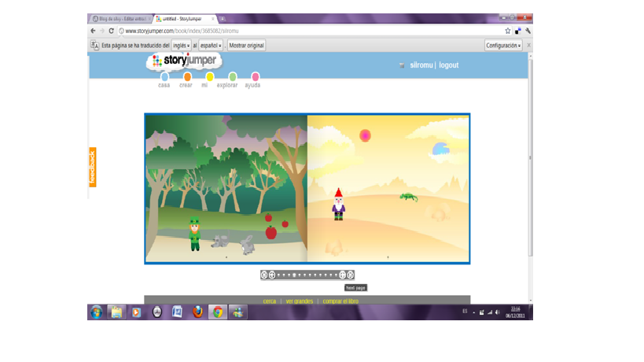Open the siromu user profile link
This screenshot has height=362, width=644.
[x=420, y=65]
